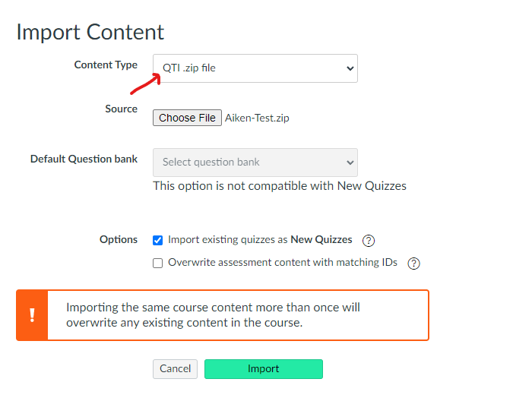Click the Aiken-Test.zip file name
The width and height of the screenshot is (532, 420).
click(257, 118)
